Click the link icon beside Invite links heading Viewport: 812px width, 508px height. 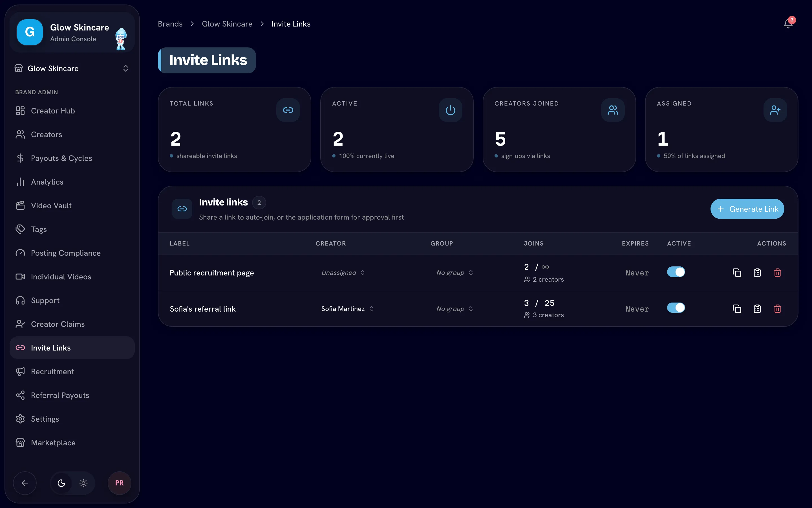(182, 209)
